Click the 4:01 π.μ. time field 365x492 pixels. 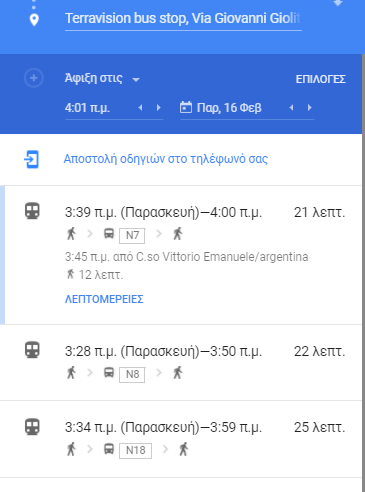pyautogui.click(x=100, y=108)
